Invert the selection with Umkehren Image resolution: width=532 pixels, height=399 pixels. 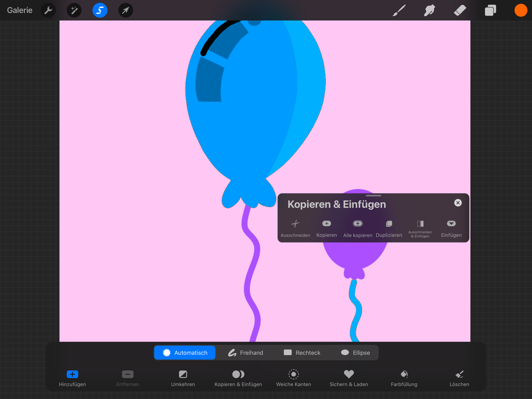point(183,378)
